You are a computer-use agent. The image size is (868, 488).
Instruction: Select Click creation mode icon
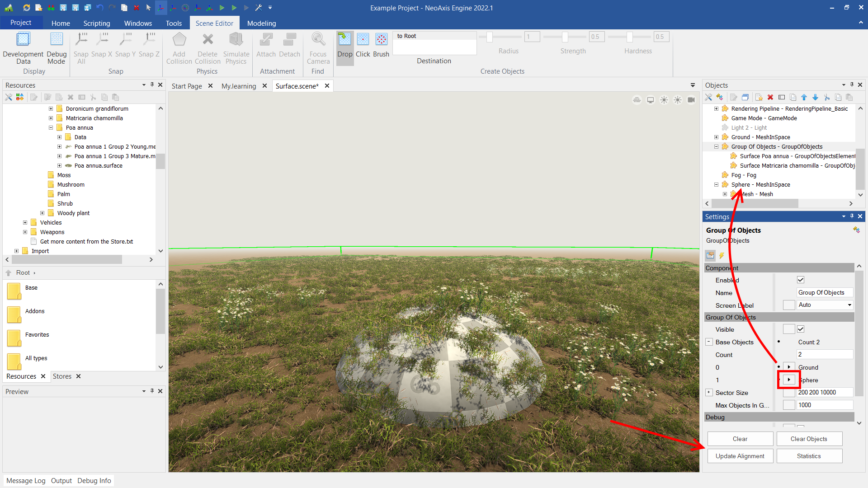pos(363,39)
